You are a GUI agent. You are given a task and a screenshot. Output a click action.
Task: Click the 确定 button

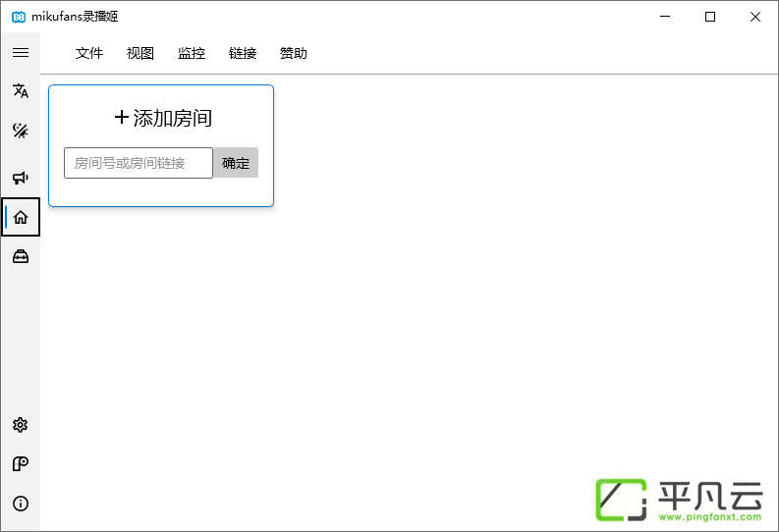(x=236, y=163)
